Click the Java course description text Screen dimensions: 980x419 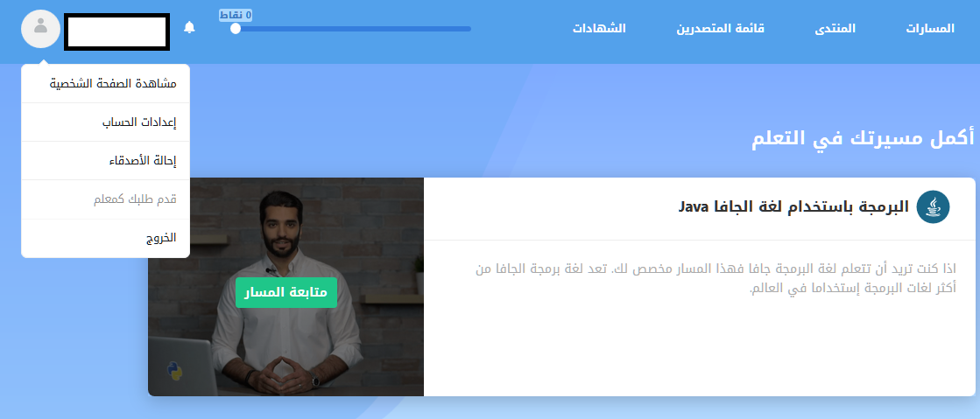coord(716,279)
